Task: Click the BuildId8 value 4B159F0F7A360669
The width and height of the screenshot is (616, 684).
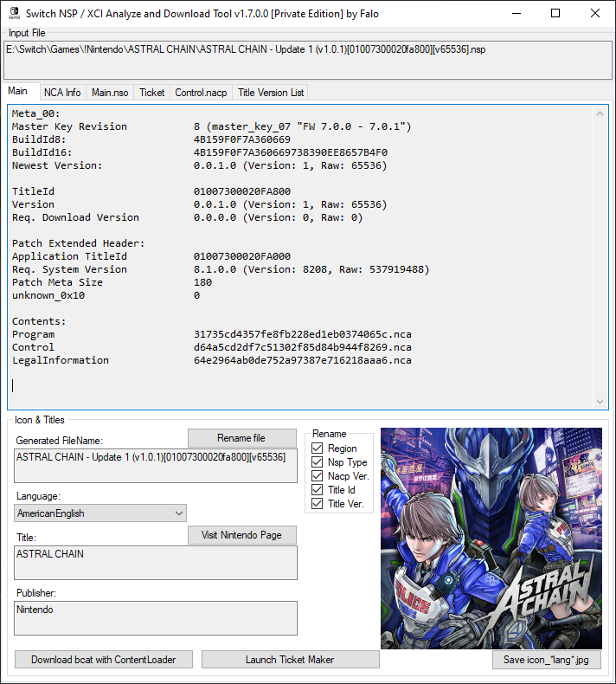Action: (x=242, y=139)
